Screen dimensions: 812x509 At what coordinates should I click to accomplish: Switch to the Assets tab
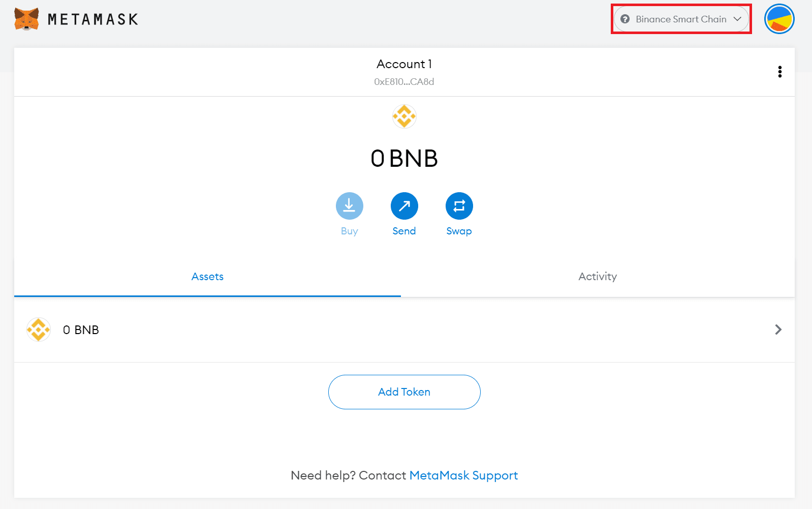(x=207, y=277)
